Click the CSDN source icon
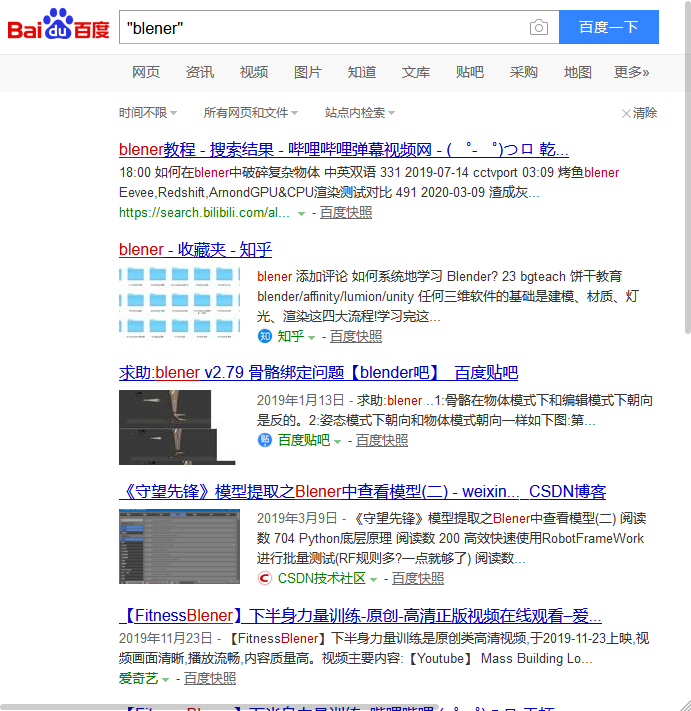 click(x=265, y=578)
